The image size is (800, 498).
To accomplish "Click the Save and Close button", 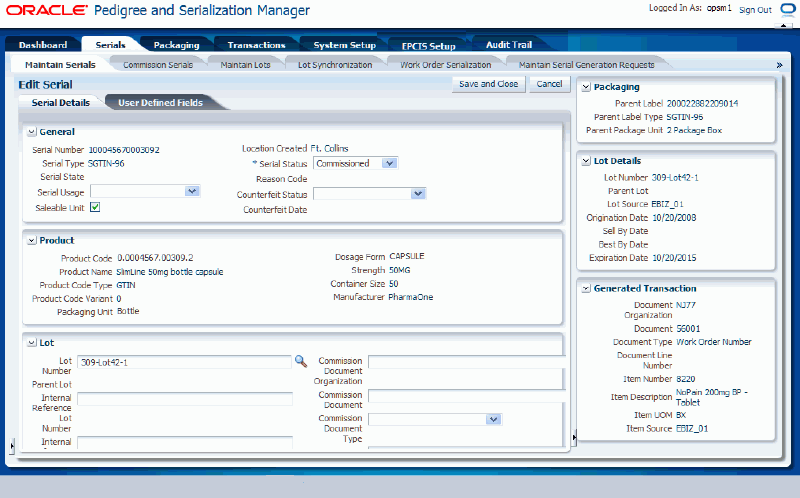I will 488,84.
